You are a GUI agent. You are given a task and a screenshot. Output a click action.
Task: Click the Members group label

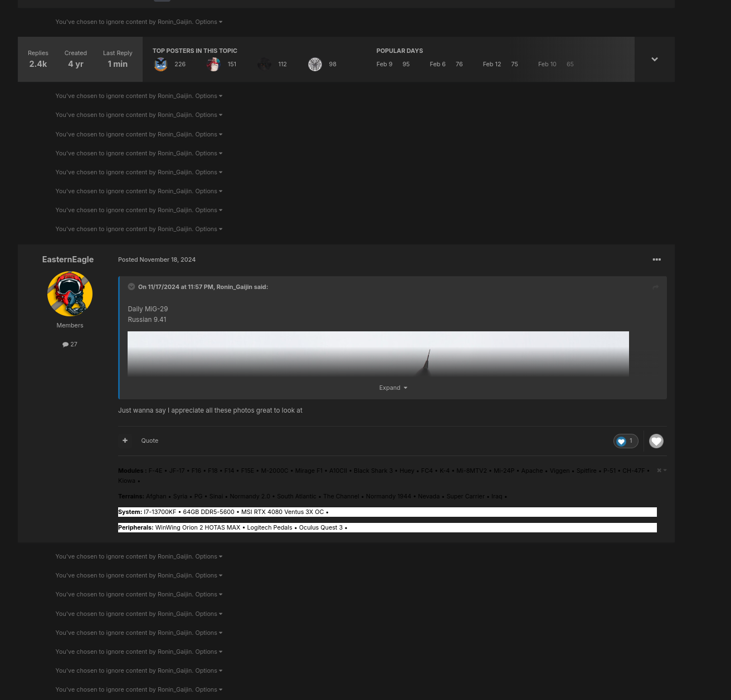point(70,325)
